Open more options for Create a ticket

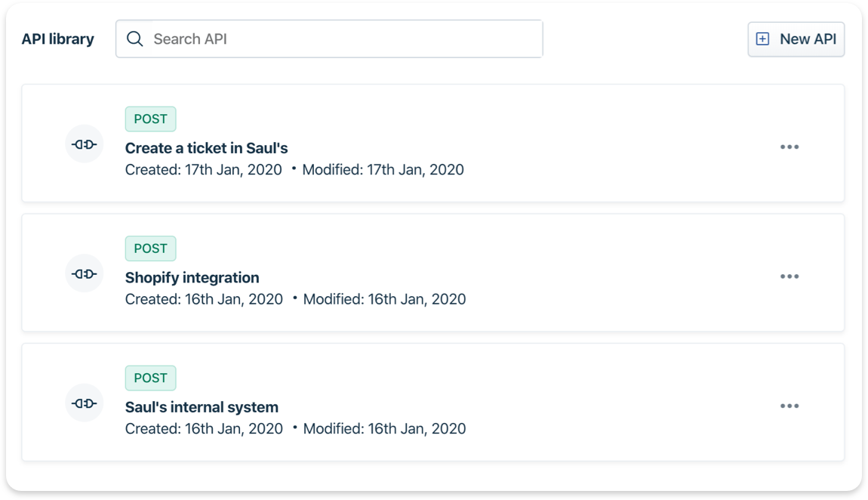click(x=790, y=147)
